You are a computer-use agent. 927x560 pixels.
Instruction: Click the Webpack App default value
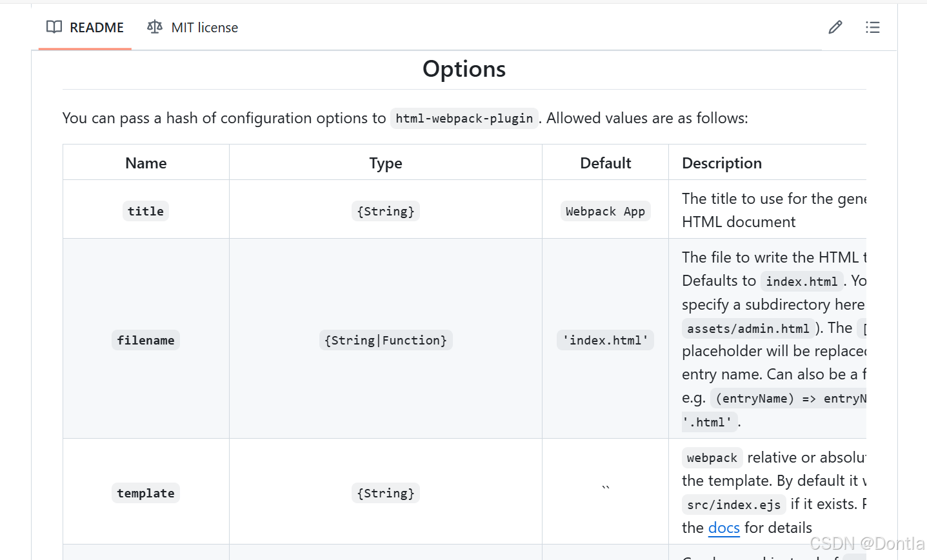pyautogui.click(x=605, y=212)
